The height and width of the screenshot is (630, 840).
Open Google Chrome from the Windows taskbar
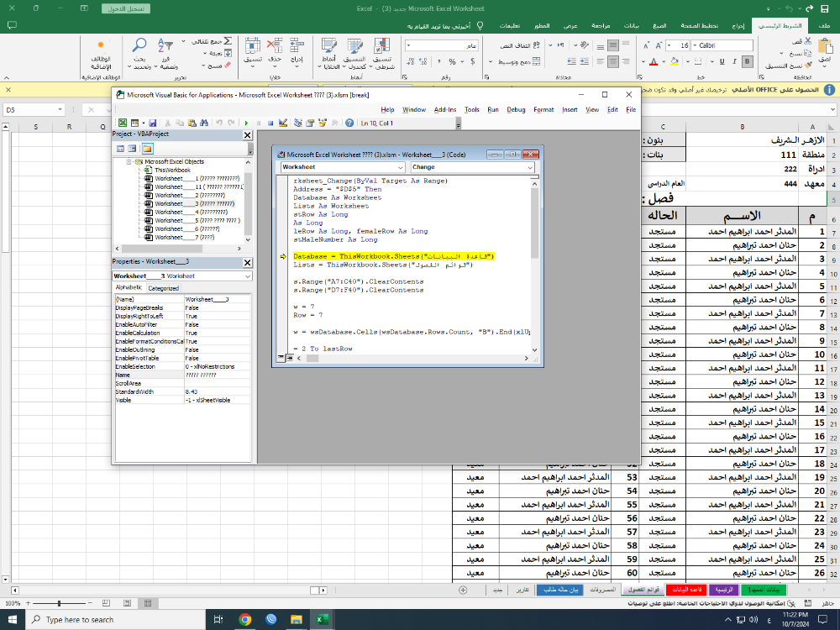[x=244, y=619]
